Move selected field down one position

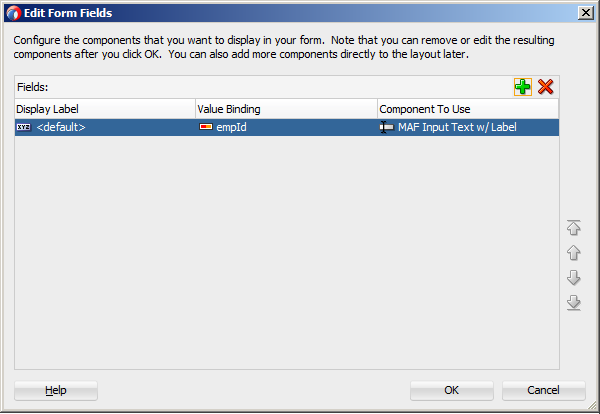pos(574,277)
